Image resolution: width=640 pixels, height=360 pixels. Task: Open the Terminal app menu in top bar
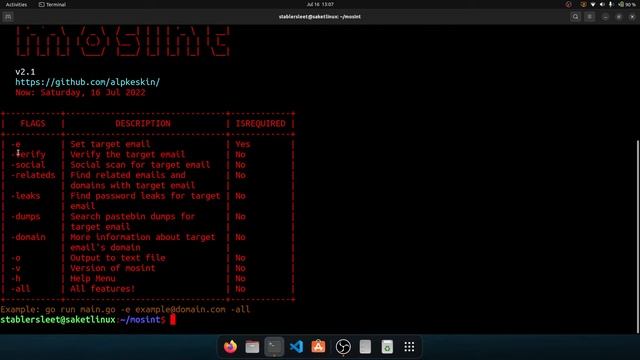point(52,4)
